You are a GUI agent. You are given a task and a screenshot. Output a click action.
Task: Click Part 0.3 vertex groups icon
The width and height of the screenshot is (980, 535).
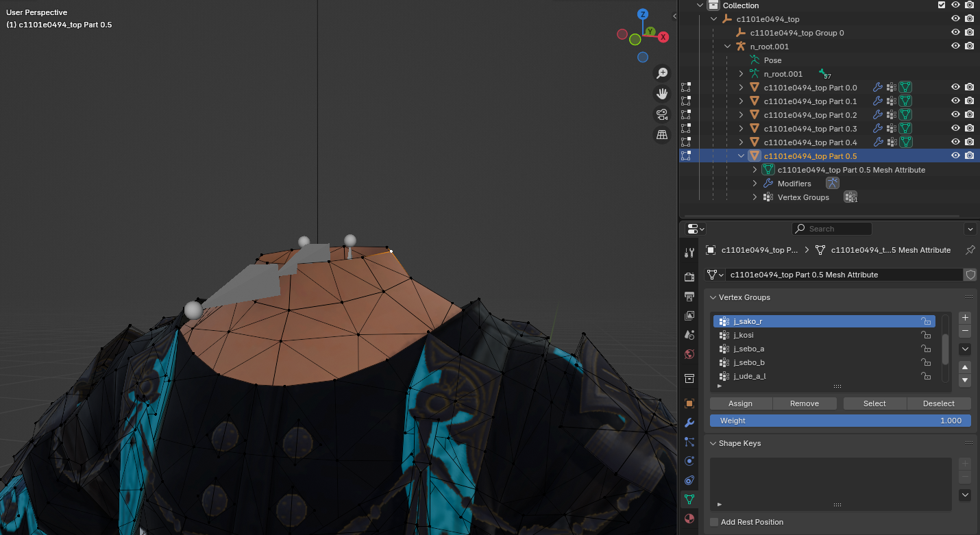pyautogui.click(x=891, y=129)
